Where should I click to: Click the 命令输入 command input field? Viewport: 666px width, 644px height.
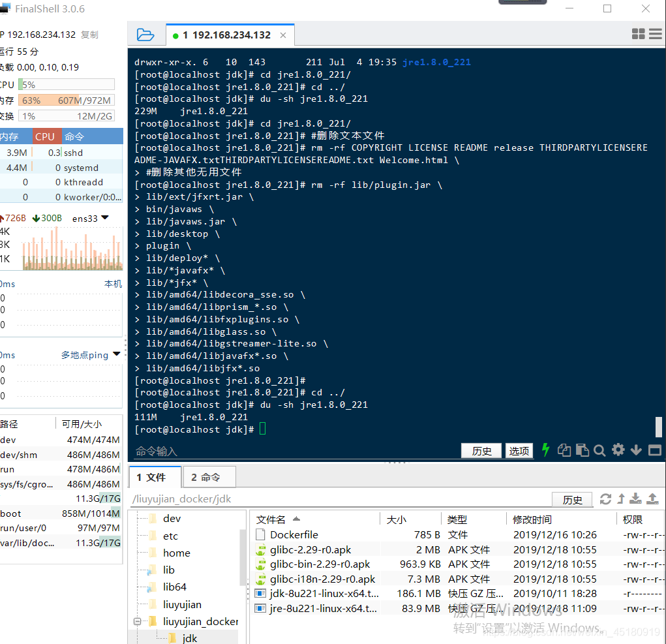tap(295, 451)
